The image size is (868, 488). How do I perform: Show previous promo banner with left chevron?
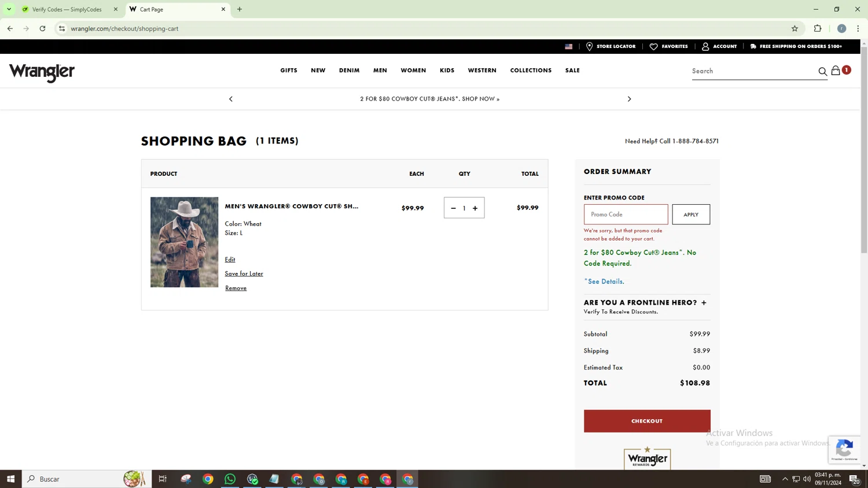click(x=231, y=99)
